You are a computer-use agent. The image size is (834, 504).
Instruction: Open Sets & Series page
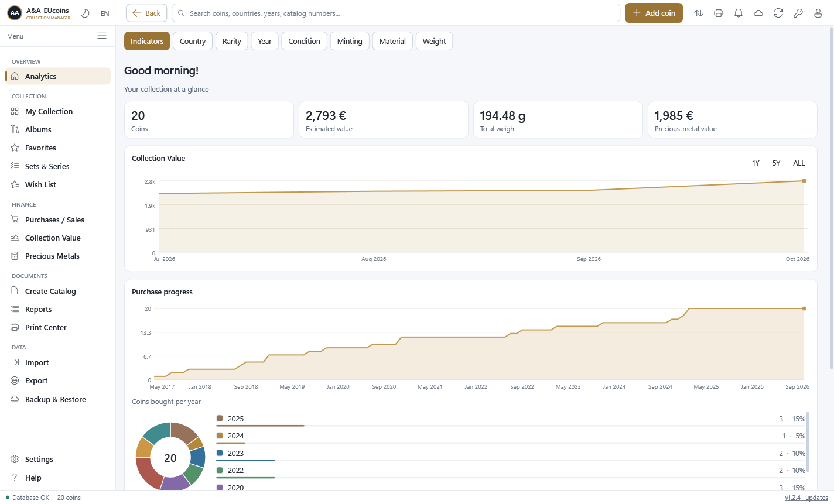58,166
